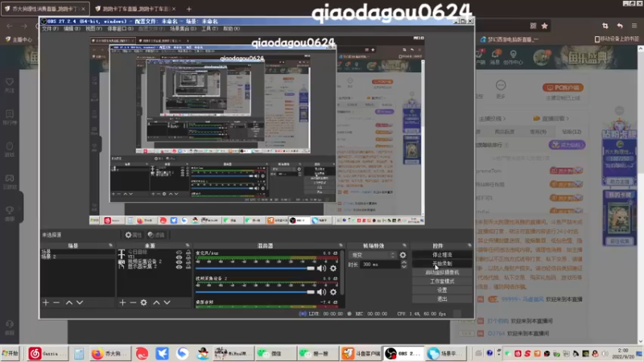644x362 pixels.
Task: Toggle visibility of the 今日目标 source
Action: coord(179,253)
